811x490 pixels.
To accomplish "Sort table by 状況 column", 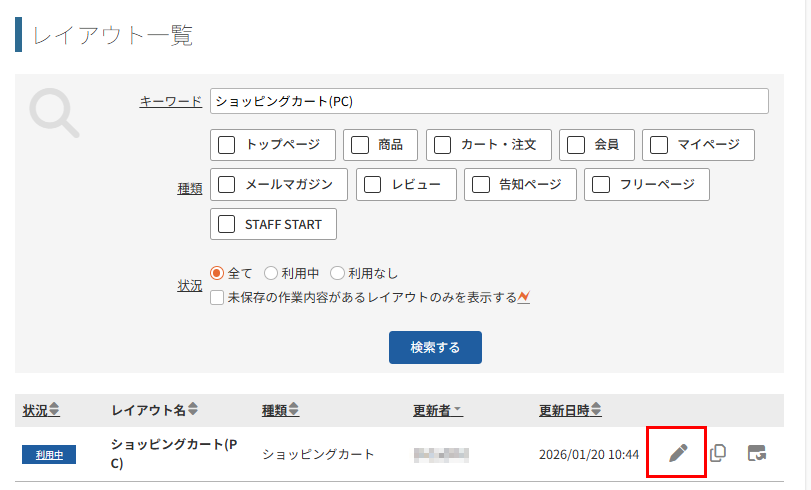I will pyautogui.click(x=41, y=410).
